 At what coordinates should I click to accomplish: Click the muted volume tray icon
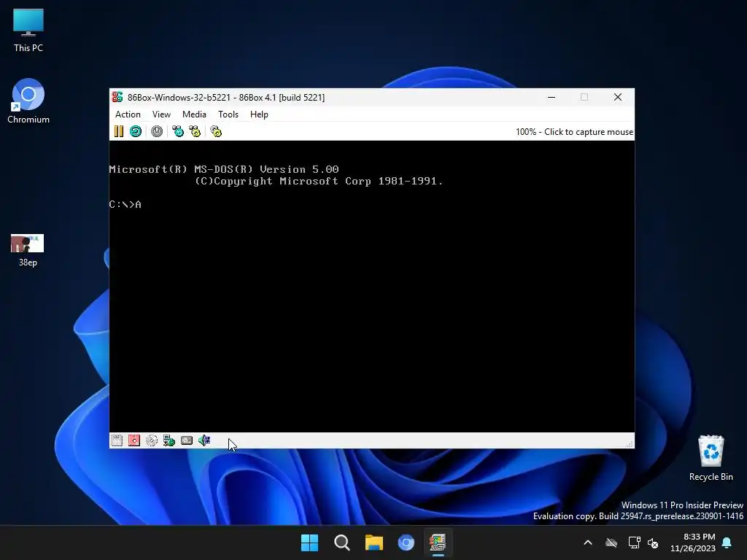click(653, 542)
